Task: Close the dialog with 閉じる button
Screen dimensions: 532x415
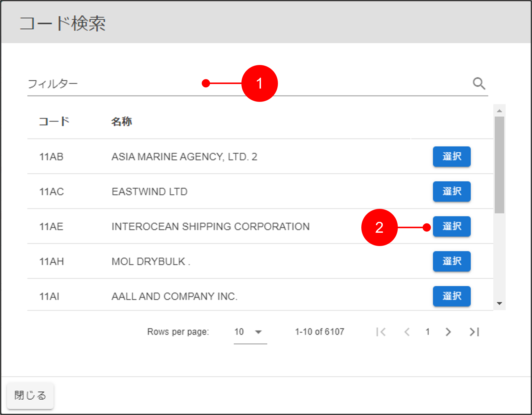Action: (30, 395)
